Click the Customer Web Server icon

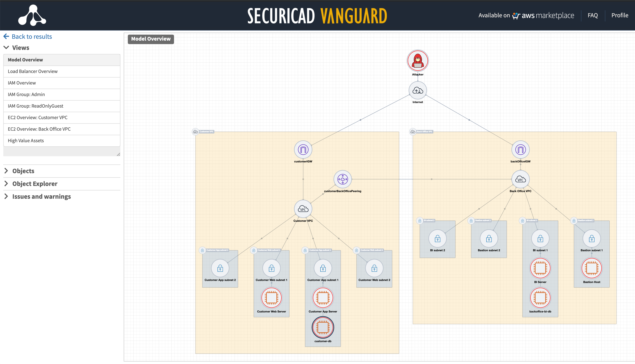pyautogui.click(x=272, y=298)
